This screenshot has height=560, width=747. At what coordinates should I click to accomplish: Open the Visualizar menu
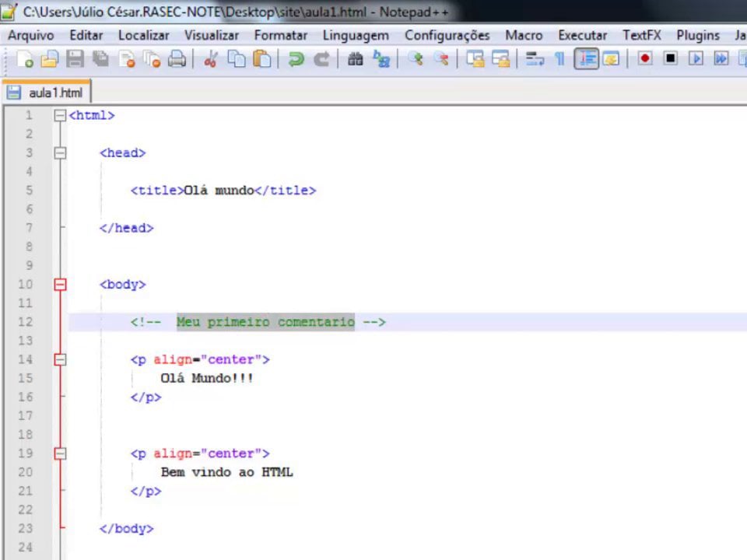point(212,35)
